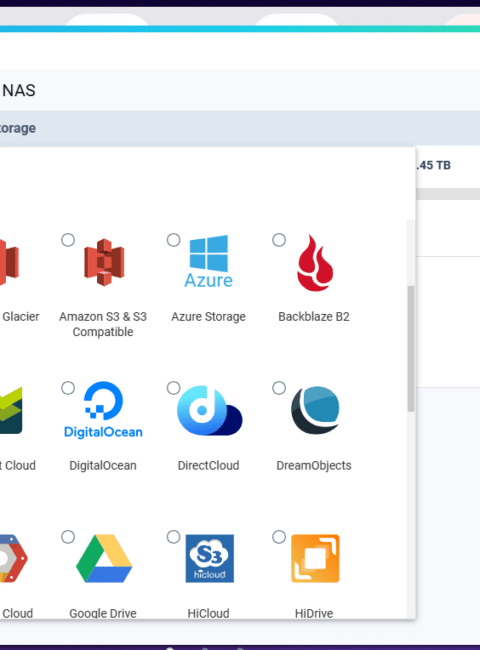
Task: Click the 'torage' section header bar
Action: click(240, 128)
